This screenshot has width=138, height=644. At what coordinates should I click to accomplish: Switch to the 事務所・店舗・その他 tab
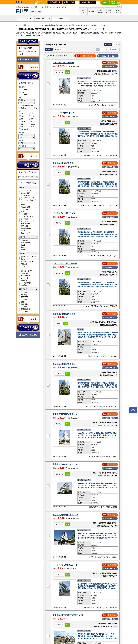click(43, 18)
